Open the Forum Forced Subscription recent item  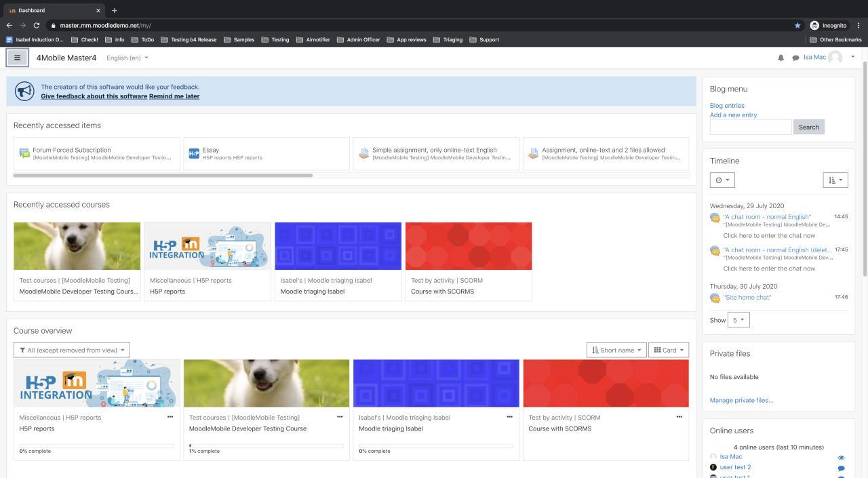pyautogui.click(x=97, y=153)
